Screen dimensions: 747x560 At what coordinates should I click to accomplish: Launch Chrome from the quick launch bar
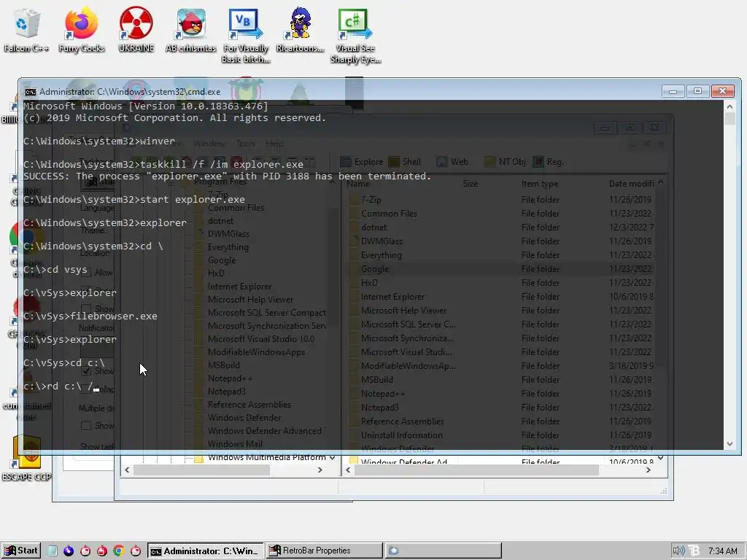[119, 551]
